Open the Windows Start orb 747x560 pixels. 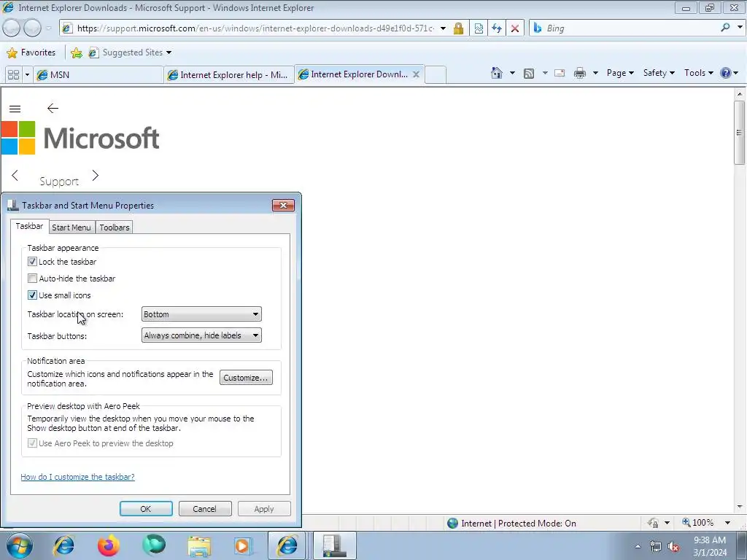coord(20,545)
